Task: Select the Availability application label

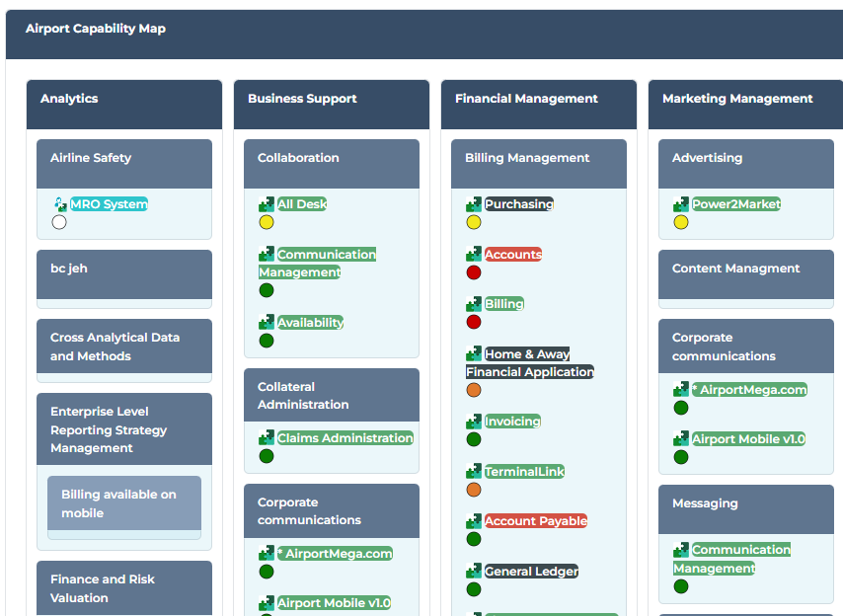Action: coord(310,323)
